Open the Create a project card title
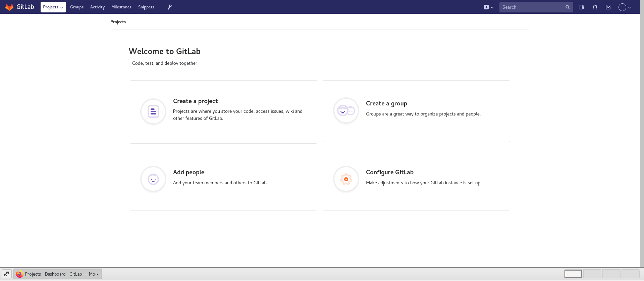The height and width of the screenshot is (281, 644). click(195, 101)
